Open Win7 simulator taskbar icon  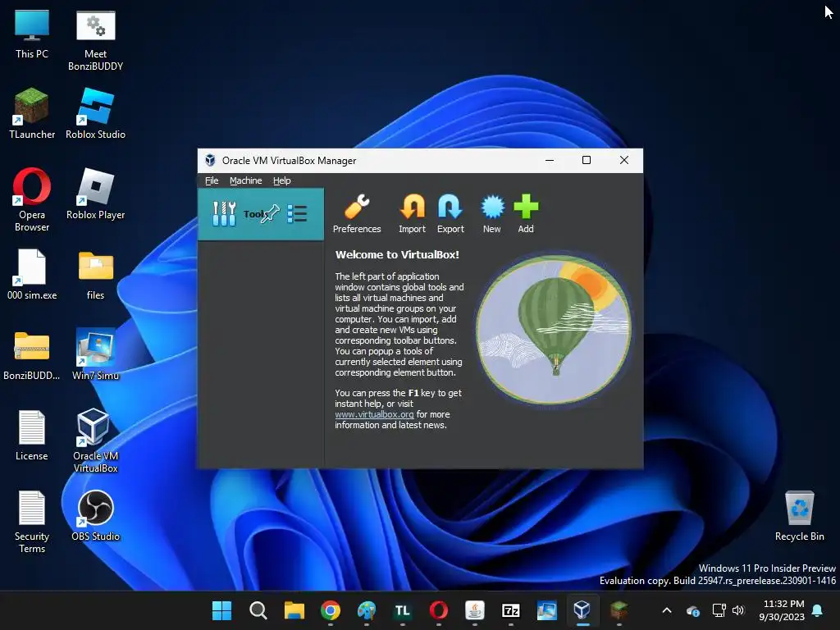[x=547, y=610]
